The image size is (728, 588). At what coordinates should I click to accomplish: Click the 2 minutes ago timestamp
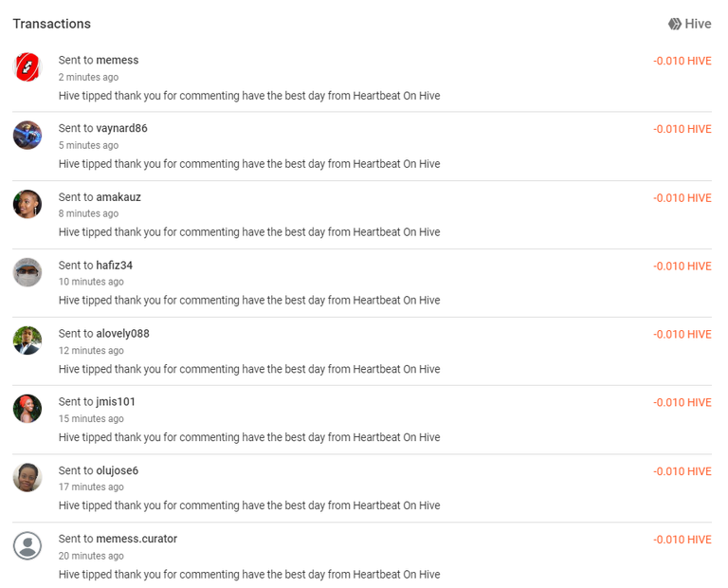[88, 77]
